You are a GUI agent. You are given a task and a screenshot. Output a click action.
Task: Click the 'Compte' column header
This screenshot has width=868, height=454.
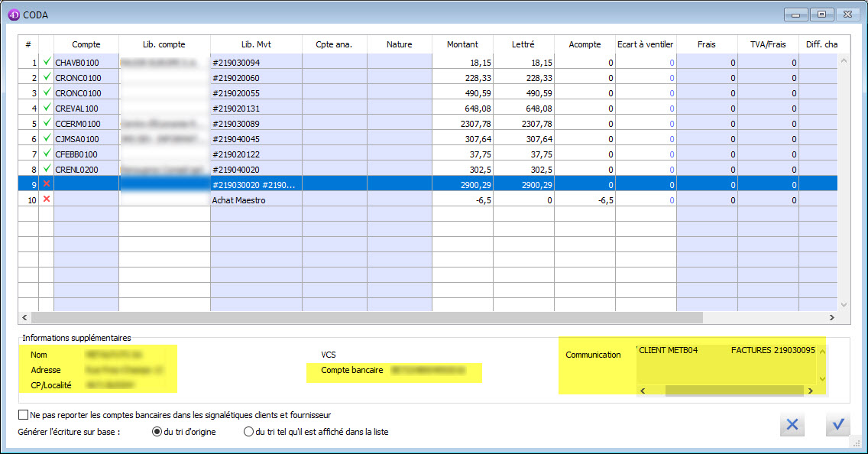pos(86,44)
